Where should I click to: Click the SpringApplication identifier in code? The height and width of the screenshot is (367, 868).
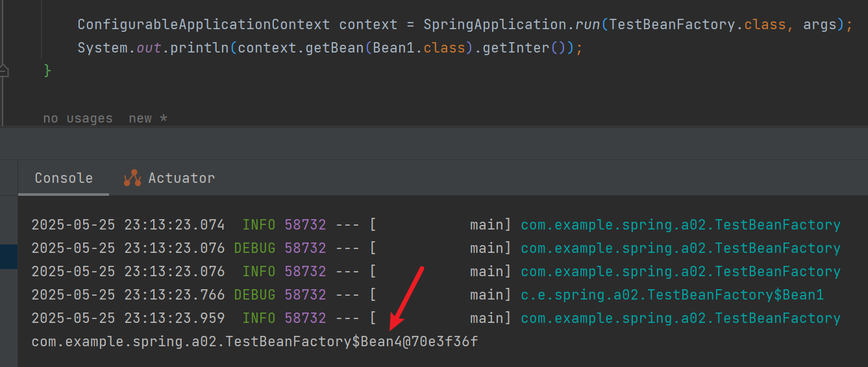495,25
